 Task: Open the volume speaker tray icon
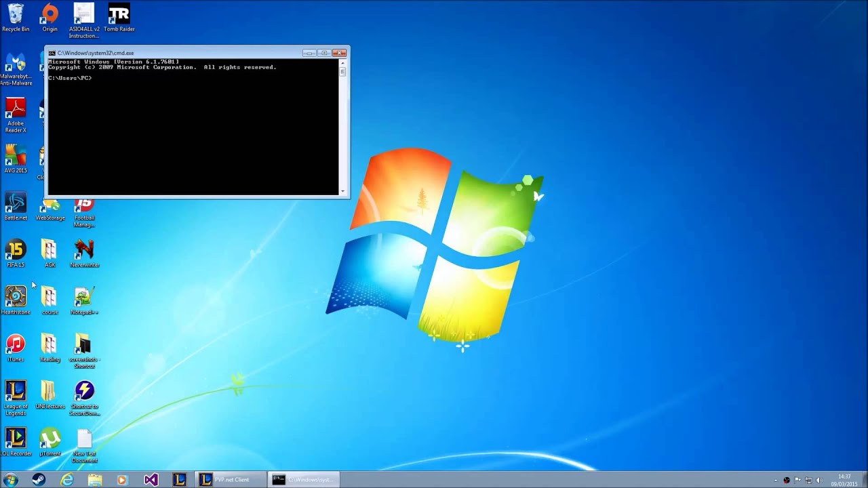pyautogui.click(x=819, y=481)
